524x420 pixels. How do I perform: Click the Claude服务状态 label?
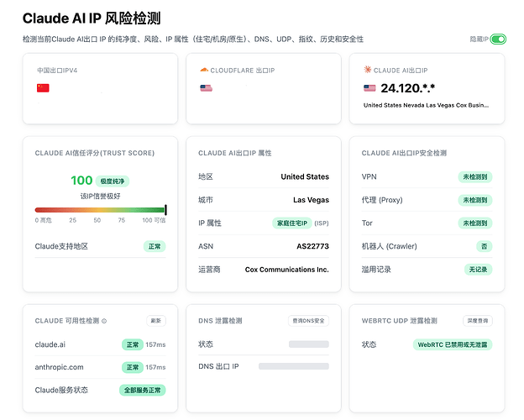coord(61,390)
